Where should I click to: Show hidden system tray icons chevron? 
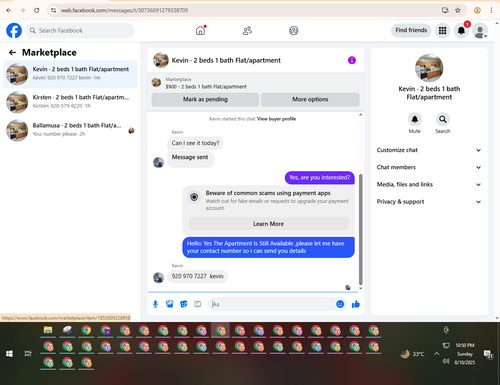click(x=436, y=354)
